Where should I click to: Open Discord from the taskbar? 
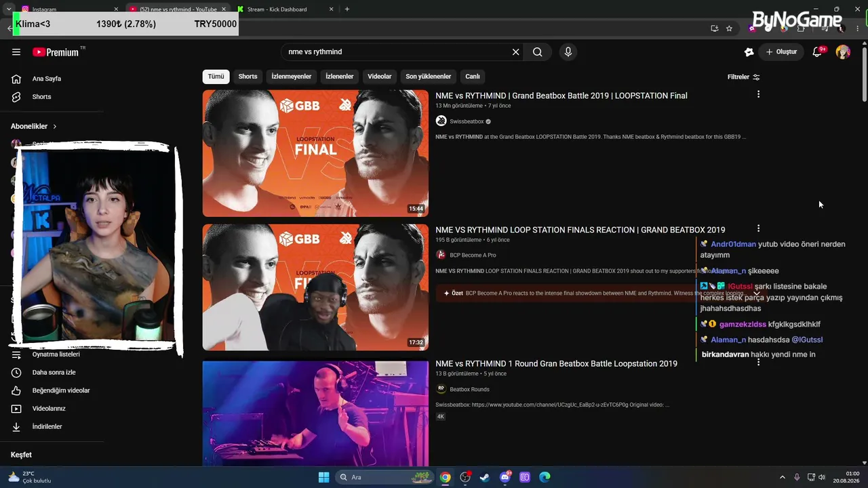pyautogui.click(x=505, y=477)
